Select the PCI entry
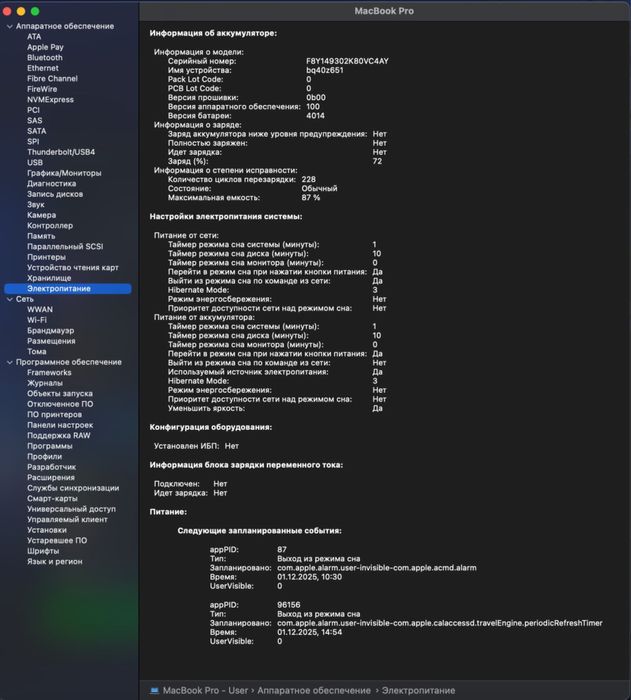Screen dimensions: 631x700 coord(33,110)
